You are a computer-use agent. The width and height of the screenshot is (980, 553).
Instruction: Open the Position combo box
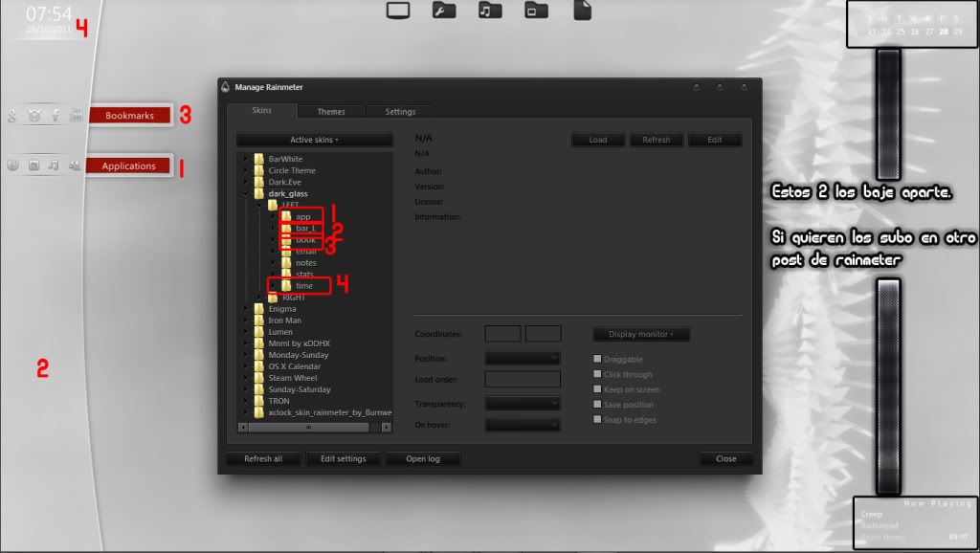tap(523, 358)
